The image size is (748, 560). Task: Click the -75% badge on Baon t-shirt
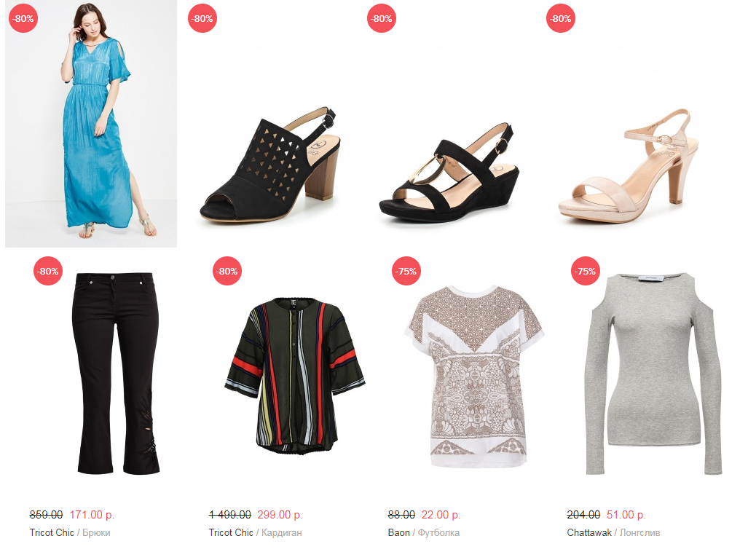click(x=406, y=271)
